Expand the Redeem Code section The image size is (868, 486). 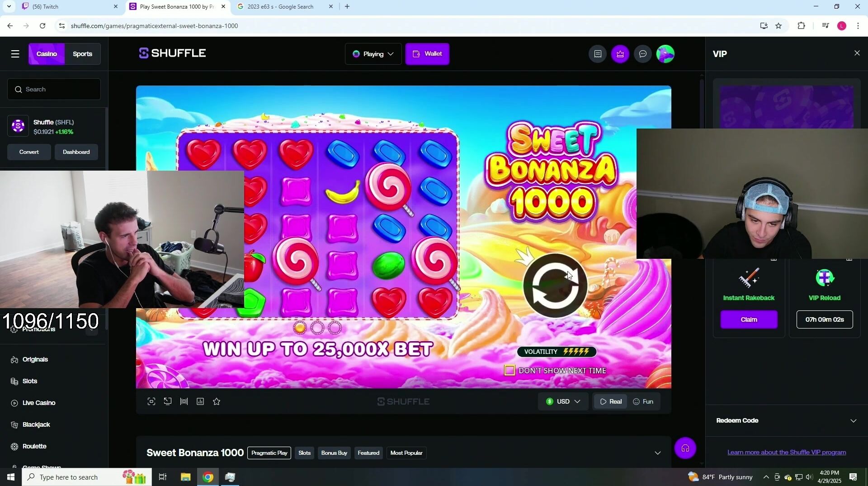(x=787, y=420)
